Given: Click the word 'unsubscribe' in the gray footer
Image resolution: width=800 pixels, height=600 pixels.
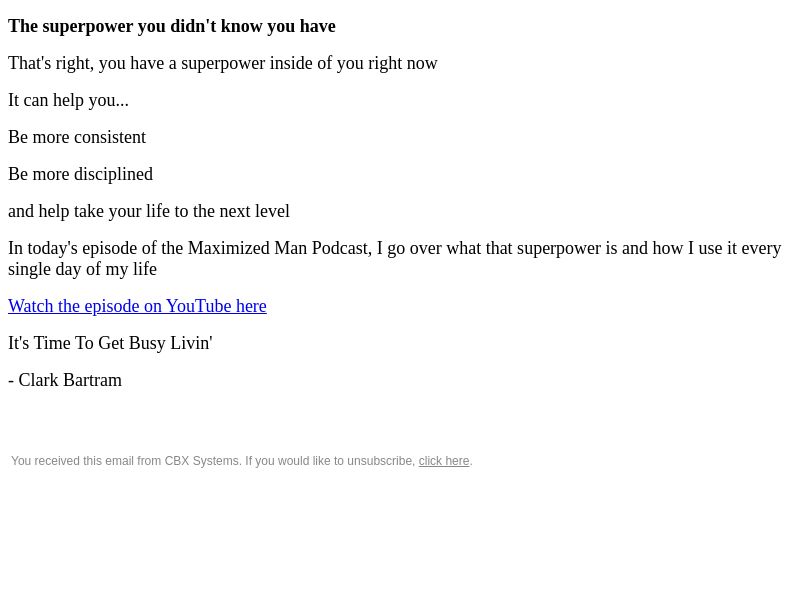Looking at the screenshot, I should tap(381, 461).
